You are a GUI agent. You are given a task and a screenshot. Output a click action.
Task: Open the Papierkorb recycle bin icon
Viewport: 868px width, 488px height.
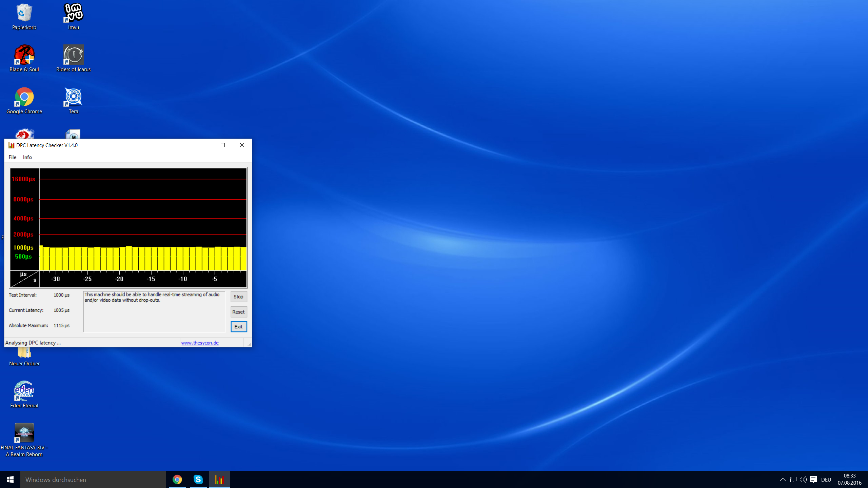point(24,14)
